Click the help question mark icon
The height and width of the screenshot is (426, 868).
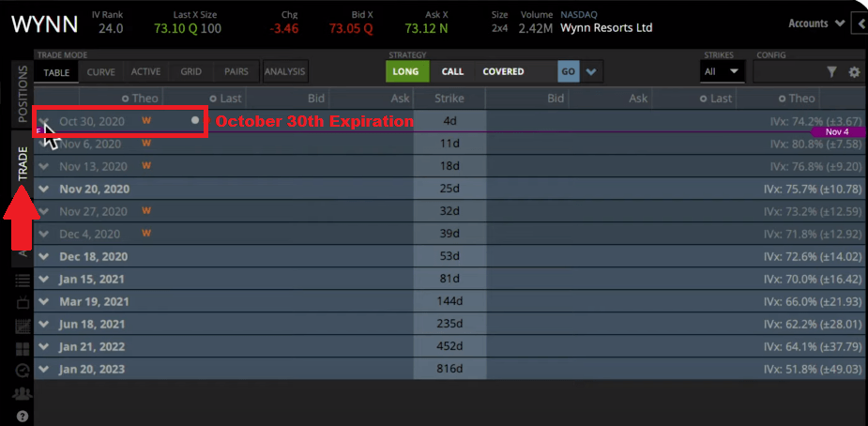click(23, 416)
